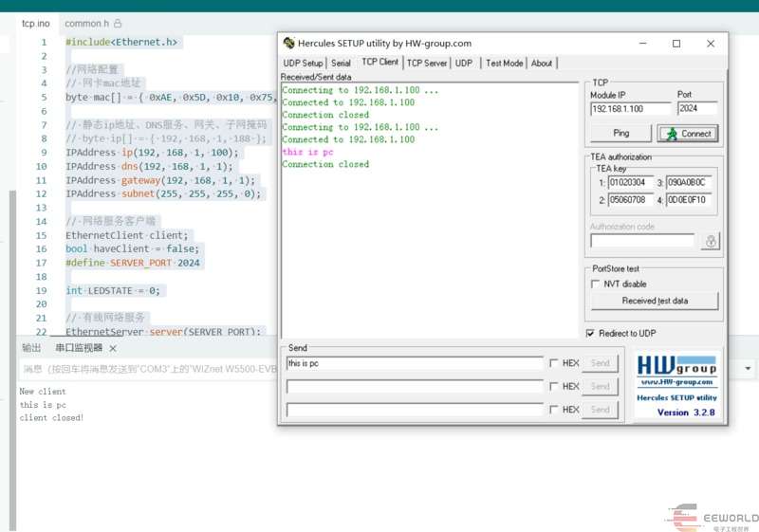The height and width of the screenshot is (532, 759).
Task: Enable the NVT disable checkbox
Action: pos(596,284)
